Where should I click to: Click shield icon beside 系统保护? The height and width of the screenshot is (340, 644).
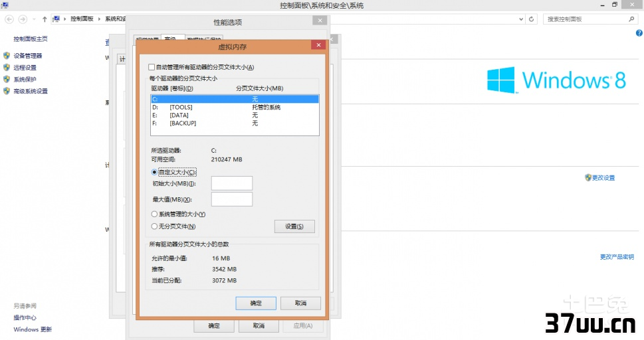7,79
